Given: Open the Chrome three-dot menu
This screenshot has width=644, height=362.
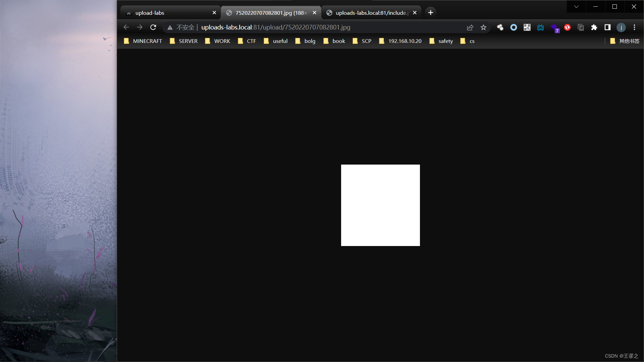Looking at the screenshot, I should tap(634, 27).
